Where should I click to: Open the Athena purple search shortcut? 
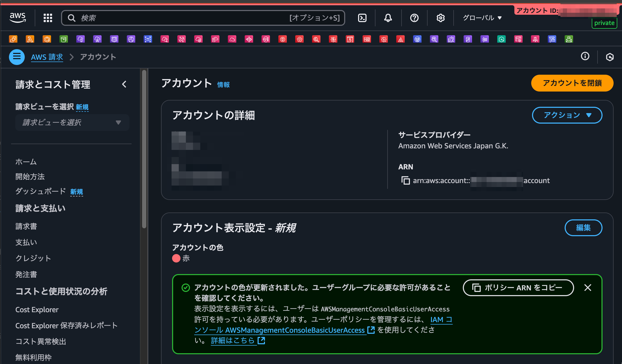(x=434, y=39)
